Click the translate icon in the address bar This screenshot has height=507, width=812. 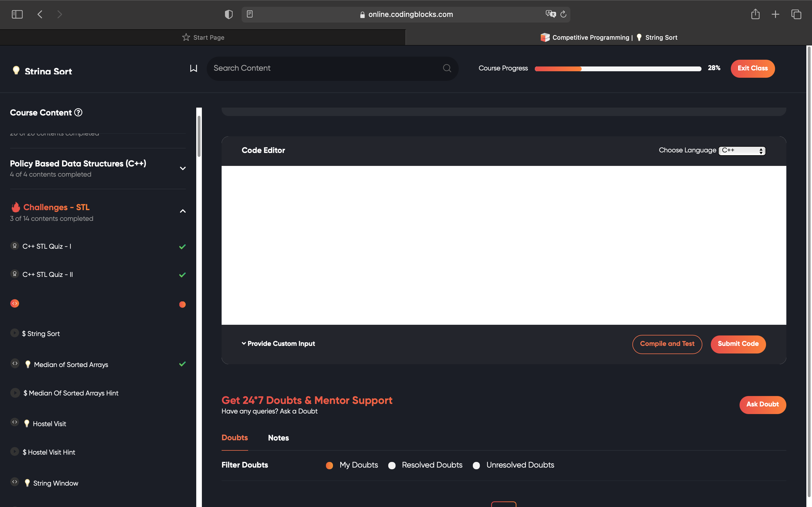(x=550, y=14)
